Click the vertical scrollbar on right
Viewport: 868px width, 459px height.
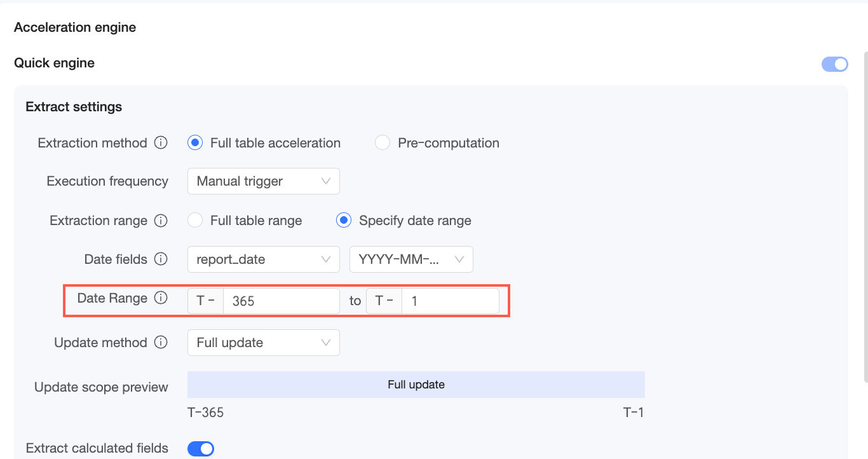(865, 216)
